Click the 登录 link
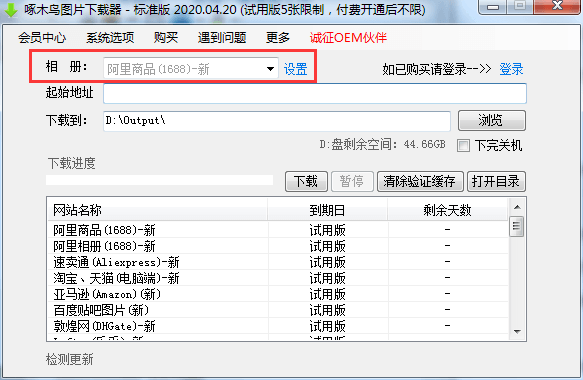Screen dimensions: 583x380 coord(511,69)
